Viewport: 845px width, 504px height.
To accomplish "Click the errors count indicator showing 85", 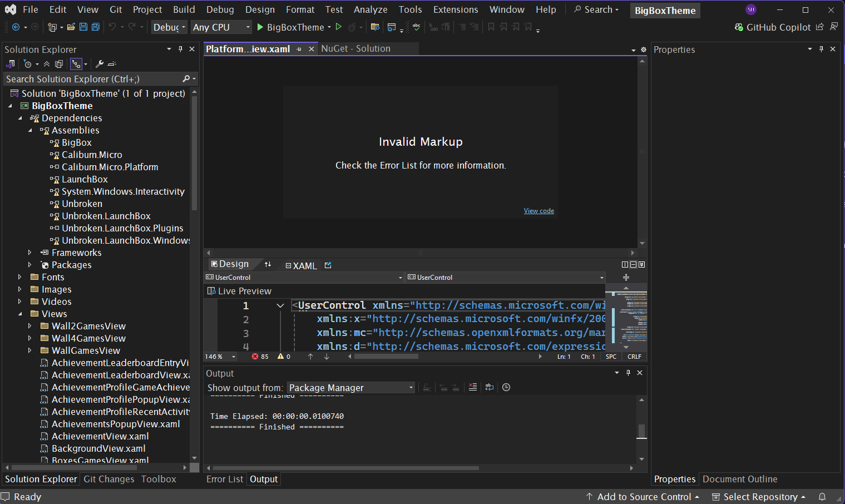I will (260, 357).
